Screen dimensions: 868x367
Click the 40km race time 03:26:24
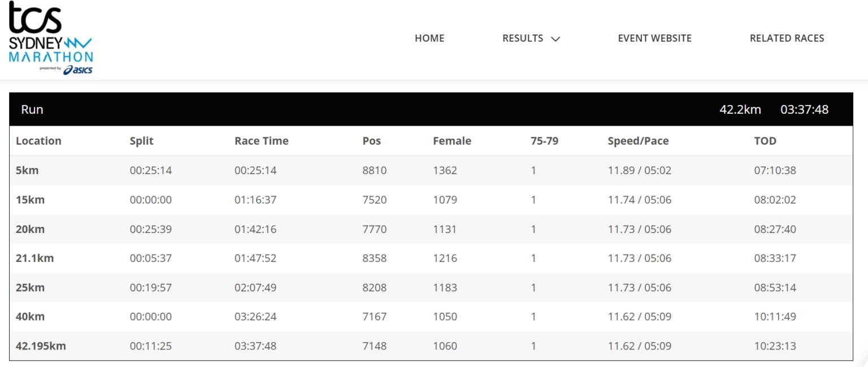pos(255,317)
